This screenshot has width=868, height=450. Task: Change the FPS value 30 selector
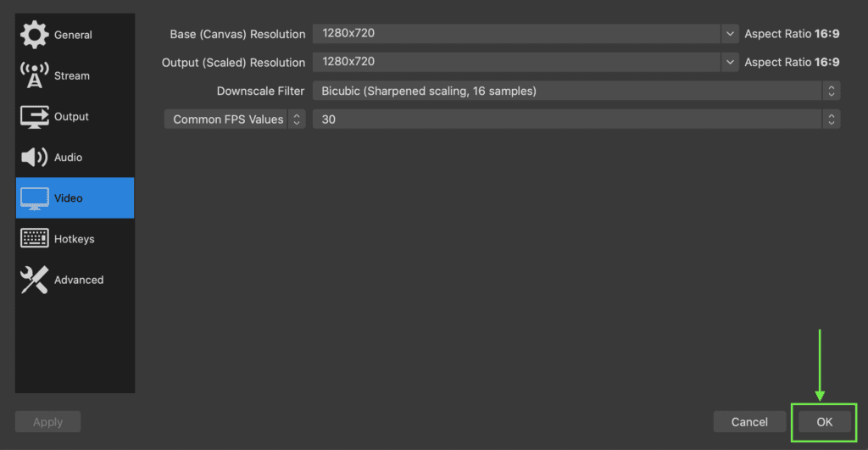[x=576, y=119]
